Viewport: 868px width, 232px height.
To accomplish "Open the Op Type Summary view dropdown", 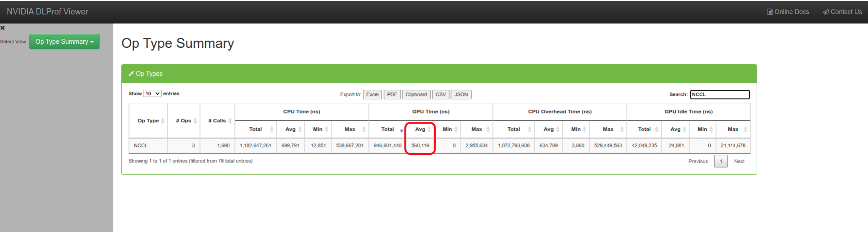I will pos(64,42).
